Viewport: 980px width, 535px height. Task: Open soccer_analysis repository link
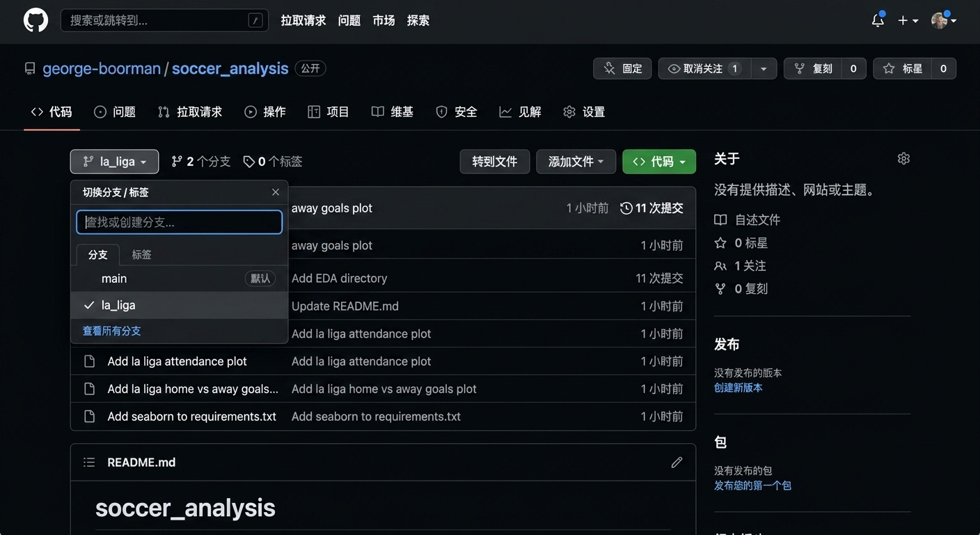(230, 68)
